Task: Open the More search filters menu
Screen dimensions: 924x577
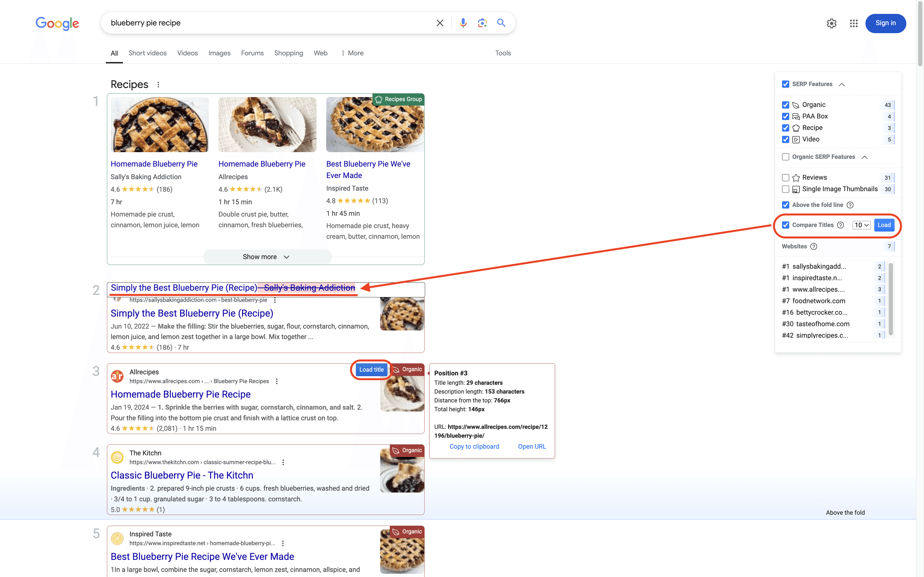Action: coord(352,53)
